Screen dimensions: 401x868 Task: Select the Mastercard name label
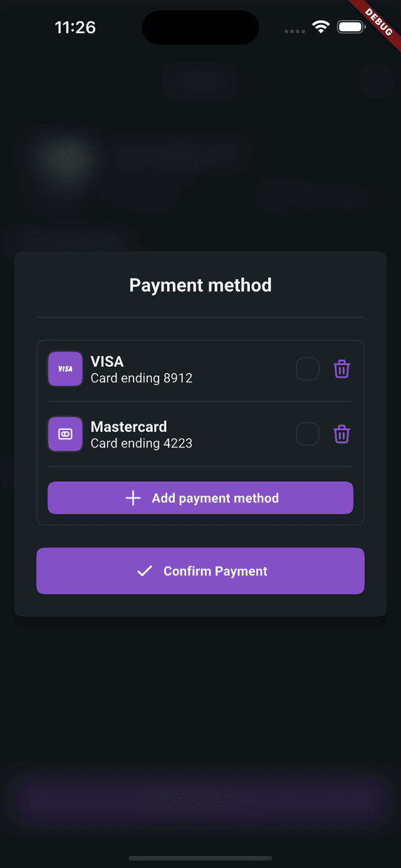point(129,427)
